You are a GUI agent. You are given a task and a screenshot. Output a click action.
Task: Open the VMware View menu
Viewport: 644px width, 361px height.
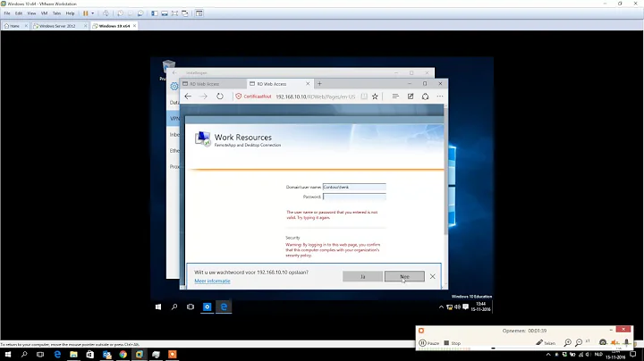pos(31,13)
